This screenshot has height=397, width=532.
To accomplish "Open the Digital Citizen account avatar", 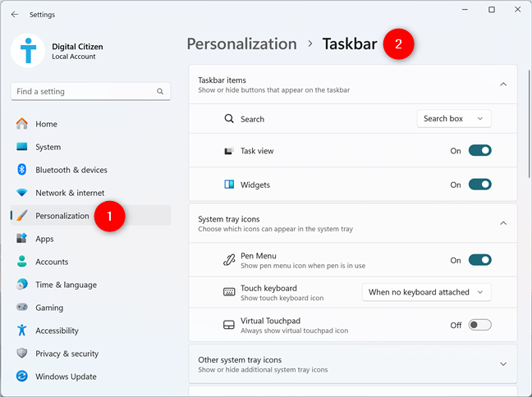I will tap(28, 51).
